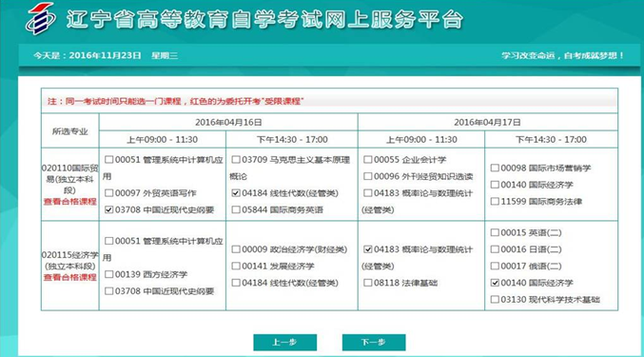Image resolution: width=644 pixels, height=357 pixels.
Task: Check 00139 西方经济学 checkbox
Action: pos(108,274)
